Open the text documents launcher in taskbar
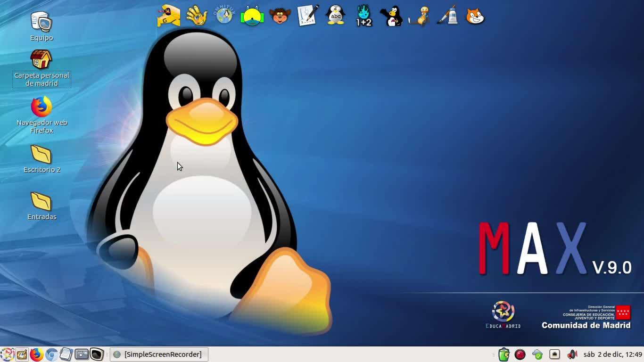 point(66,354)
